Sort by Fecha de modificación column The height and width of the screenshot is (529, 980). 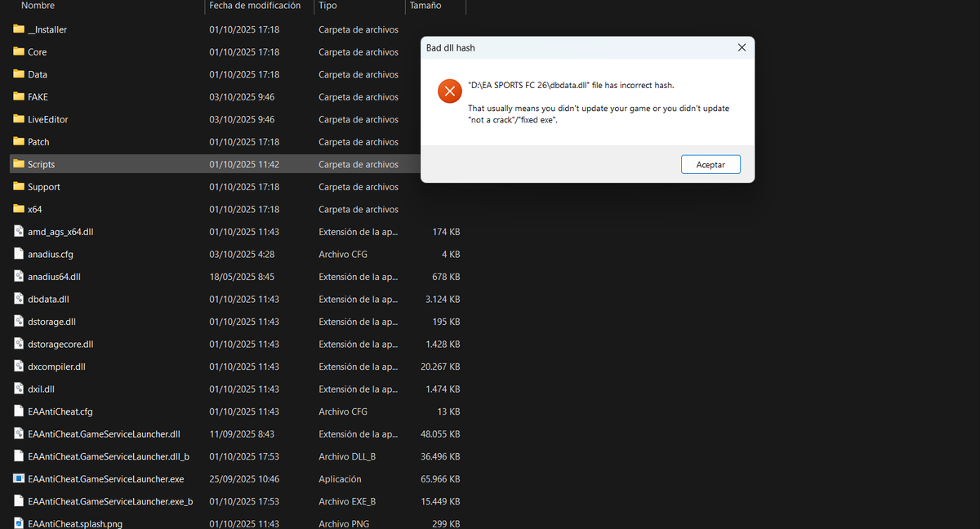[x=255, y=6]
